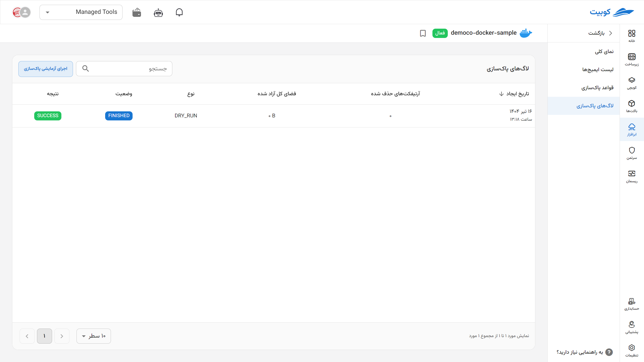
Task: Click فضای کل آزاد شده column header
Action: point(277,94)
